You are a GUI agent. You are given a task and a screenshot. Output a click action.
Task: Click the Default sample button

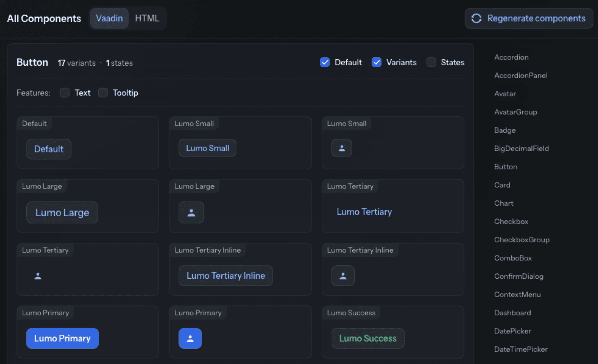coord(49,149)
